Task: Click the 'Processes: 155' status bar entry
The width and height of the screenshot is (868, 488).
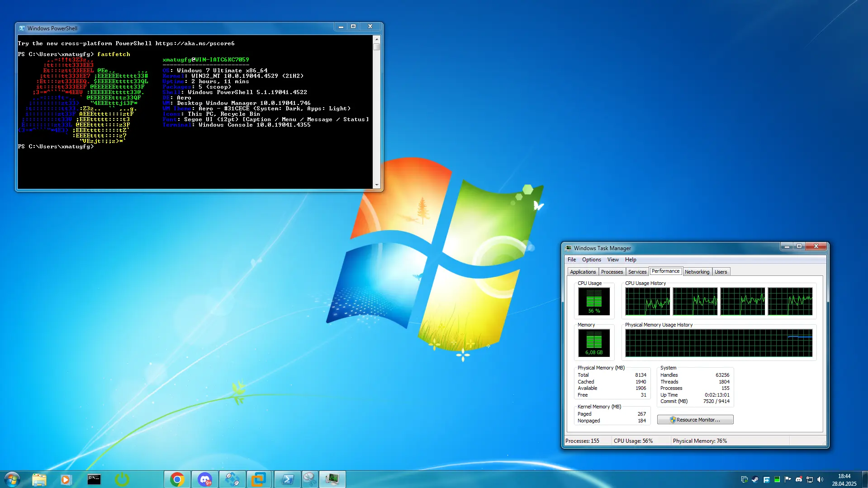Action: [582, 441]
